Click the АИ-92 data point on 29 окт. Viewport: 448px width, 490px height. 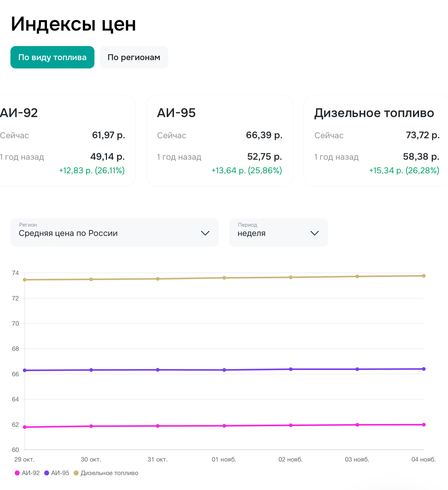click(25, 427)
